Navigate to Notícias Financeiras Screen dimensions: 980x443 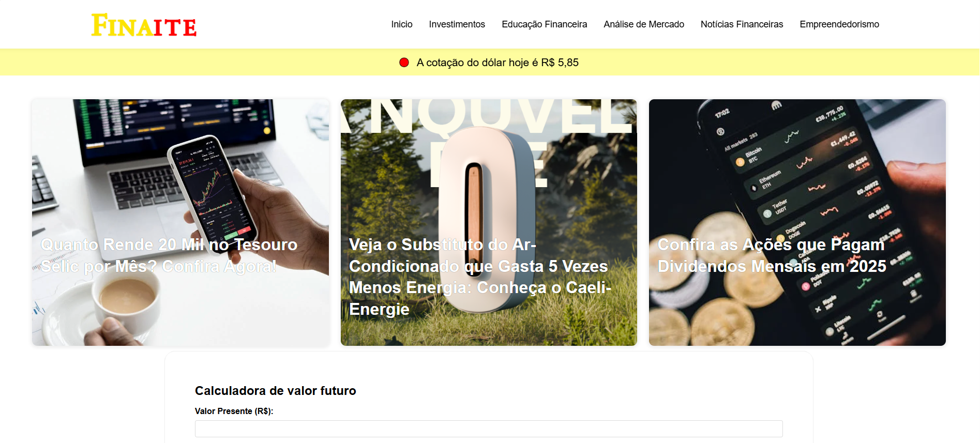click(x=742, y=24)
